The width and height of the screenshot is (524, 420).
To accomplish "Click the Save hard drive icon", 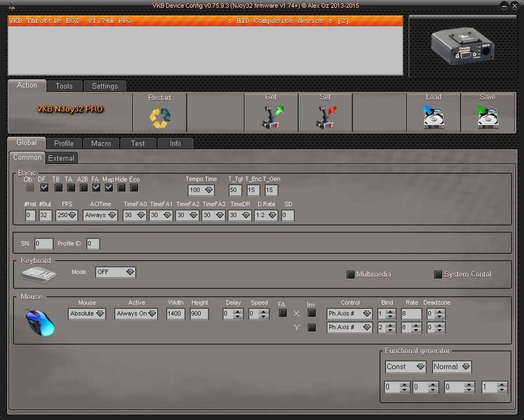I will [487, 117].
